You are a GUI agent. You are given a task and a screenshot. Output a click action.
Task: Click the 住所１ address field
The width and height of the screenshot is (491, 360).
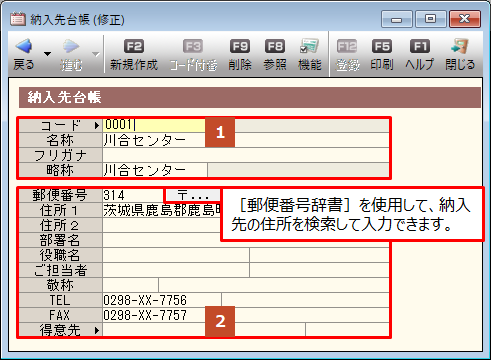(x=161, y=210)
